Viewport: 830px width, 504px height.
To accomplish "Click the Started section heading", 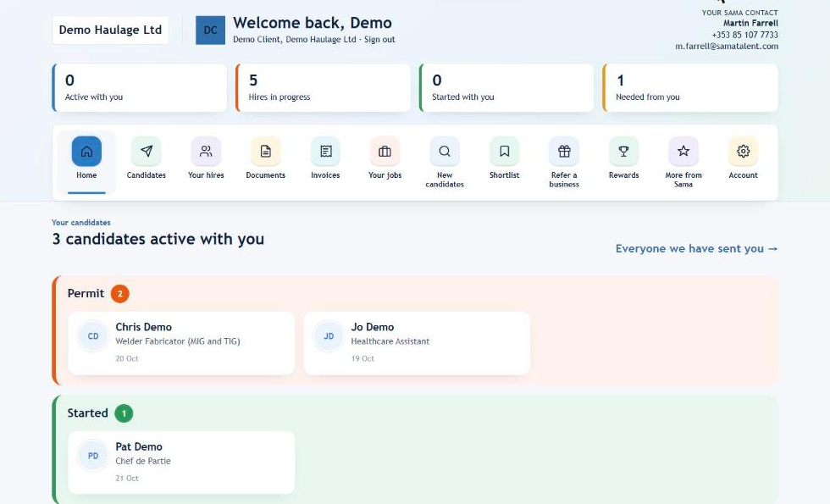I will pyautogui.click(x=87, y=413).
